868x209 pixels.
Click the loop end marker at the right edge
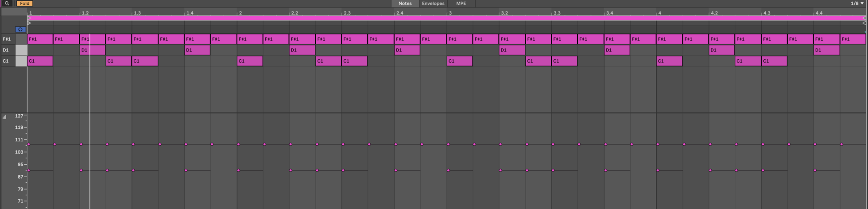pos(864,18)
